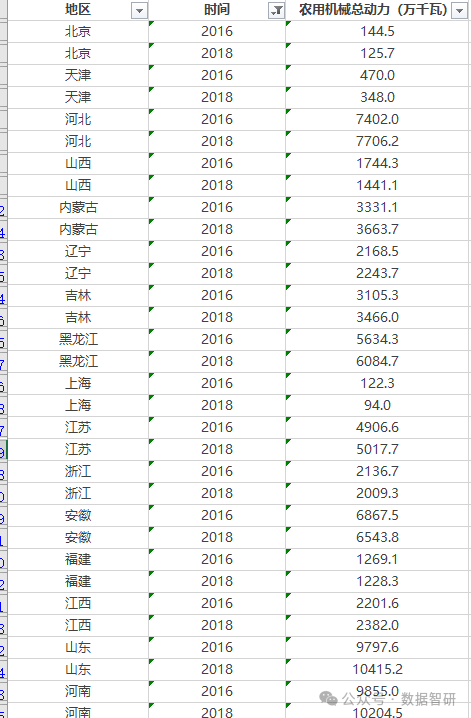The image size is (471, 718).
Task: Select the 福建 cell in the 2016 row
Action: pyautogui.click(x=78, y=559)
